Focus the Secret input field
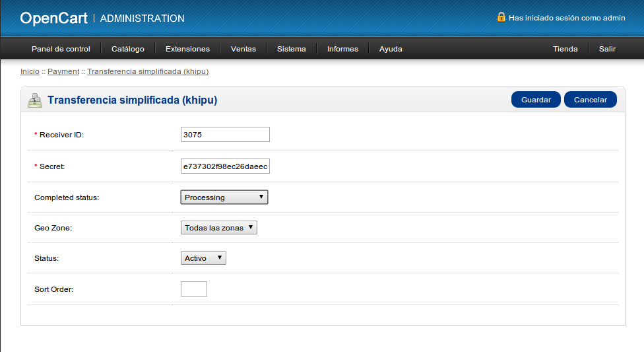This screenshot has width=644, height=352. click(x=225, y=166)
